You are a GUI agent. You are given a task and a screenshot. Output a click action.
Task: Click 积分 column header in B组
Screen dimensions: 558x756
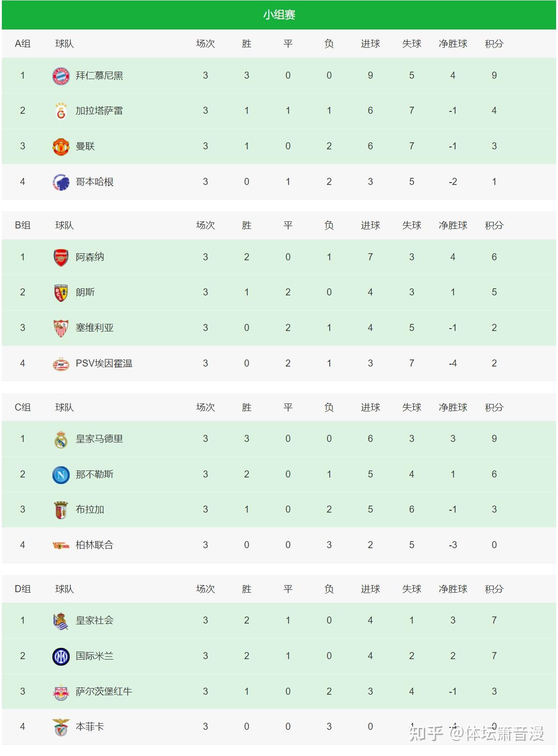(x=494, y=226)
